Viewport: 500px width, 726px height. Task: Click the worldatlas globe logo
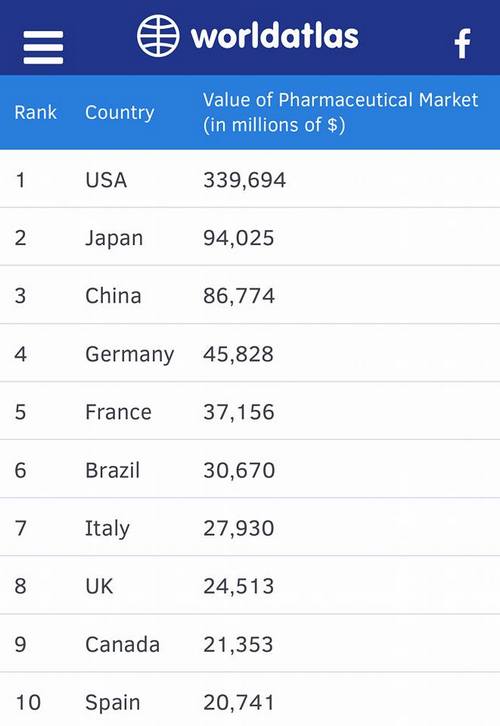(158, 36)
